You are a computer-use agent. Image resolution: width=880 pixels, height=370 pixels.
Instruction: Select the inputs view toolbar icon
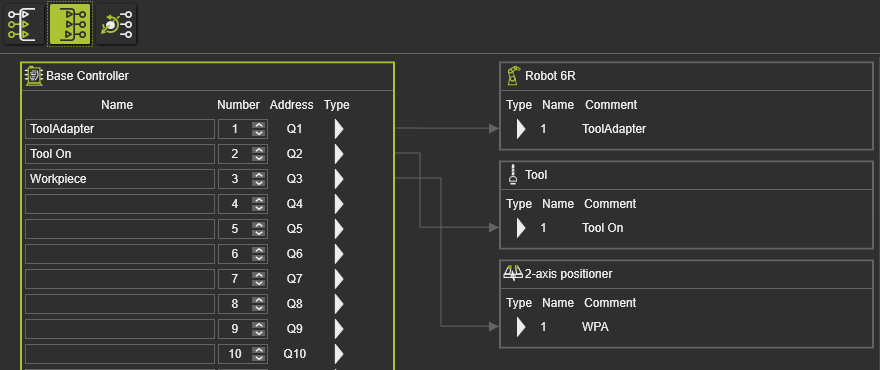[x=24, y=24]
